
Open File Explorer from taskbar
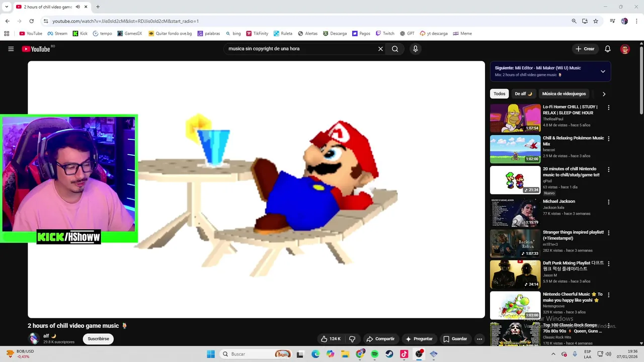(x=345, y=354)
